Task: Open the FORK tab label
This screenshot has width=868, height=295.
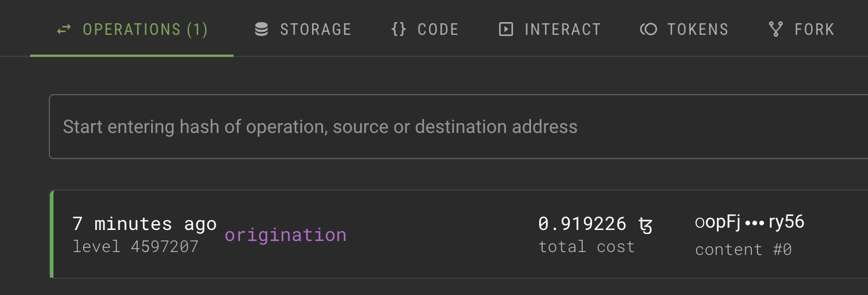Action: click(815, 29)
